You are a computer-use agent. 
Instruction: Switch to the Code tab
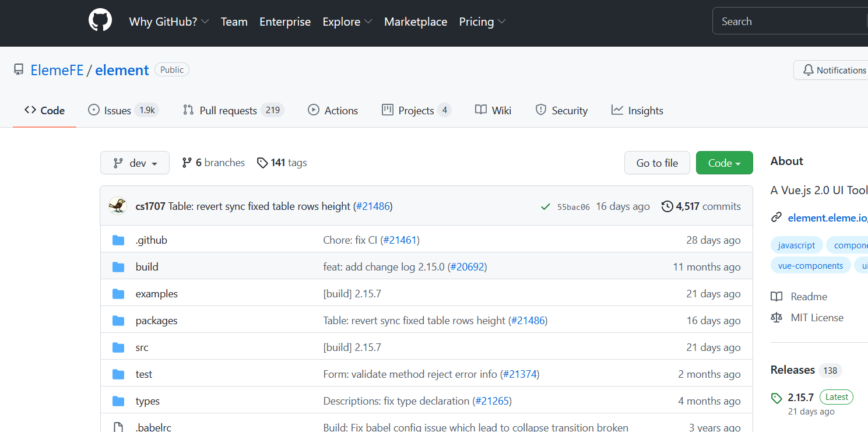coord(44,110)
